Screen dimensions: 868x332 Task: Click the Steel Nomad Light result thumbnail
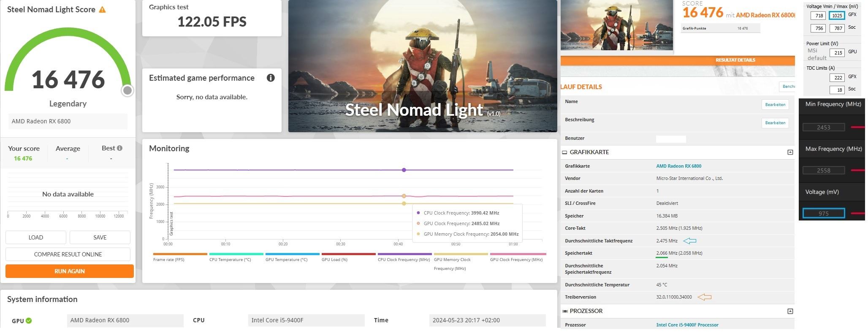616,25
